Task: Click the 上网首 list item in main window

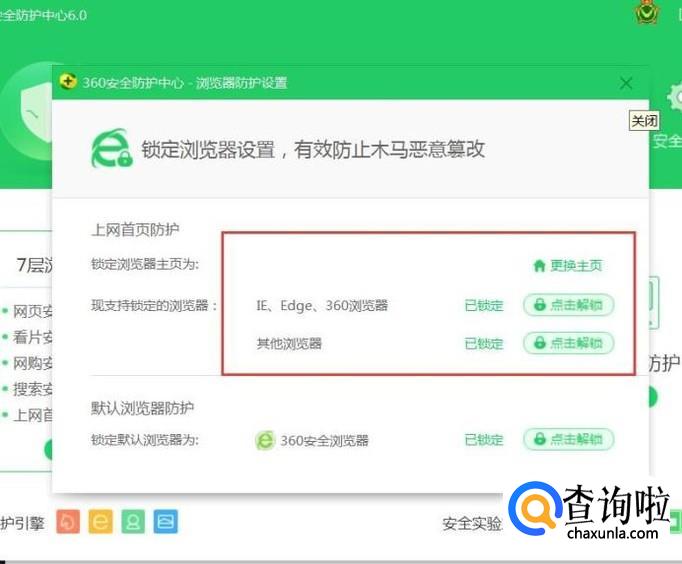Action: tap(33, 415)
